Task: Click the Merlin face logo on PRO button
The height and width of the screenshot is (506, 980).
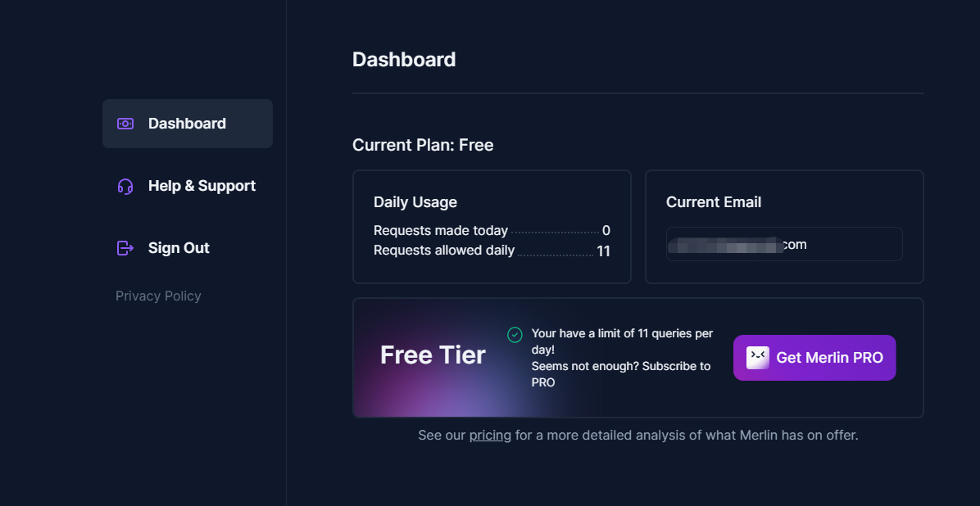Action: click(757, 358)
